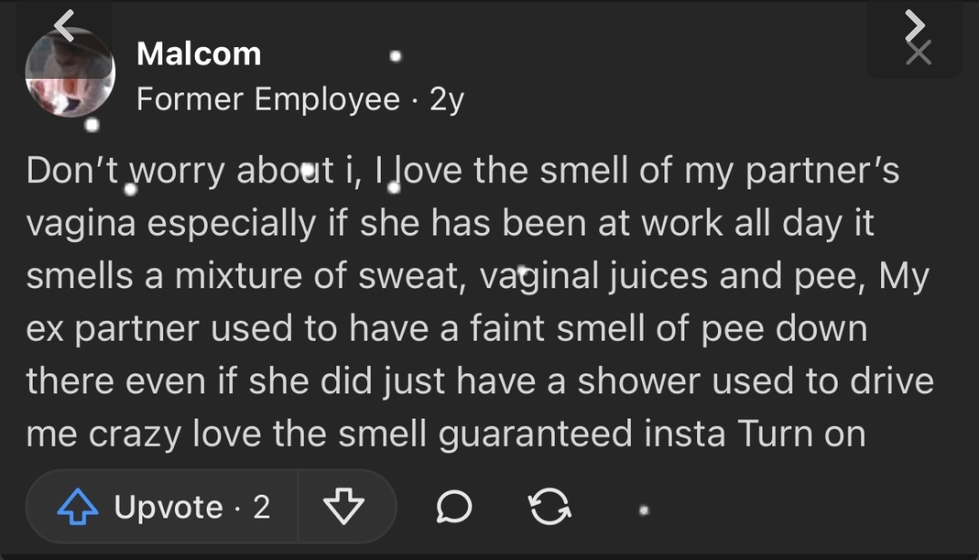Open replies with the comment bubble icon
This screenshot has height=560, width=979.
(x=452, y=507)
